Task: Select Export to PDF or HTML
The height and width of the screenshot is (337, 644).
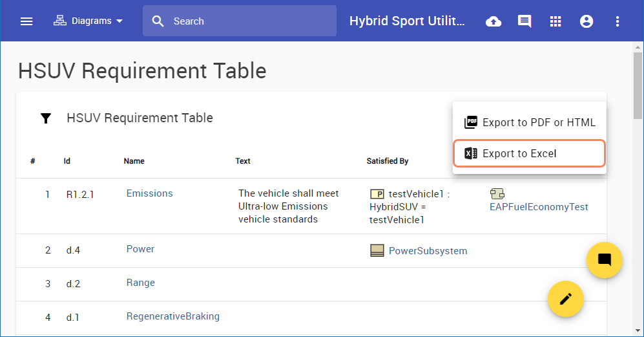Action: point(530,122)
